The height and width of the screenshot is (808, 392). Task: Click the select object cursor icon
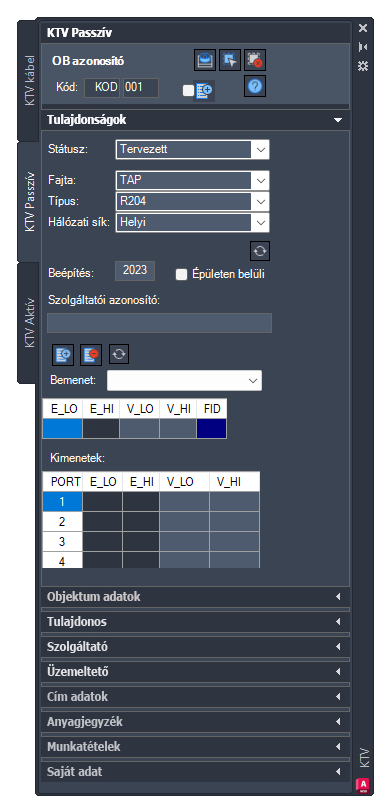(x=230, y=60)
